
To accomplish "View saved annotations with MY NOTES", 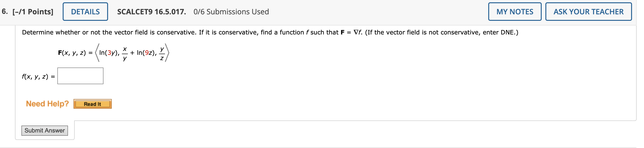I will pos(515,12).
